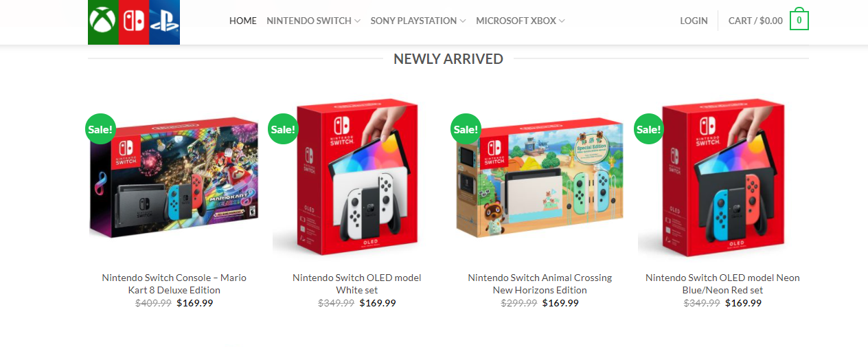Open Nintendo Switch OLED White set title
The height and width of the screenshot is (347, 868).
(x=357, y=284)
